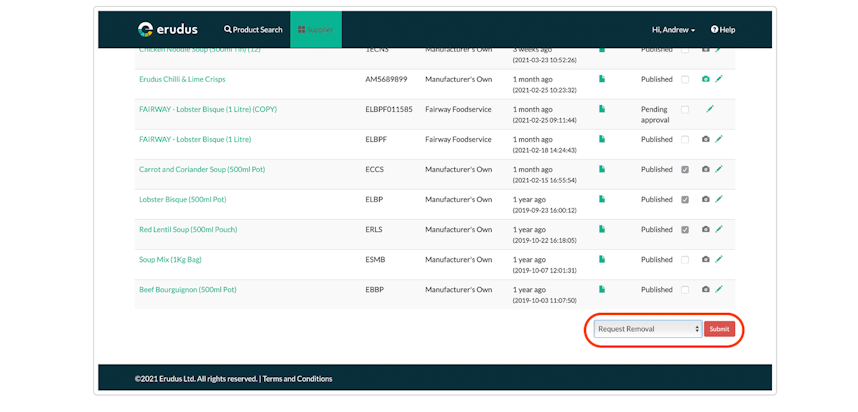Click Pending approval status text
The height and width of the screenshot is (412, 858).
(x=656, y=114)
